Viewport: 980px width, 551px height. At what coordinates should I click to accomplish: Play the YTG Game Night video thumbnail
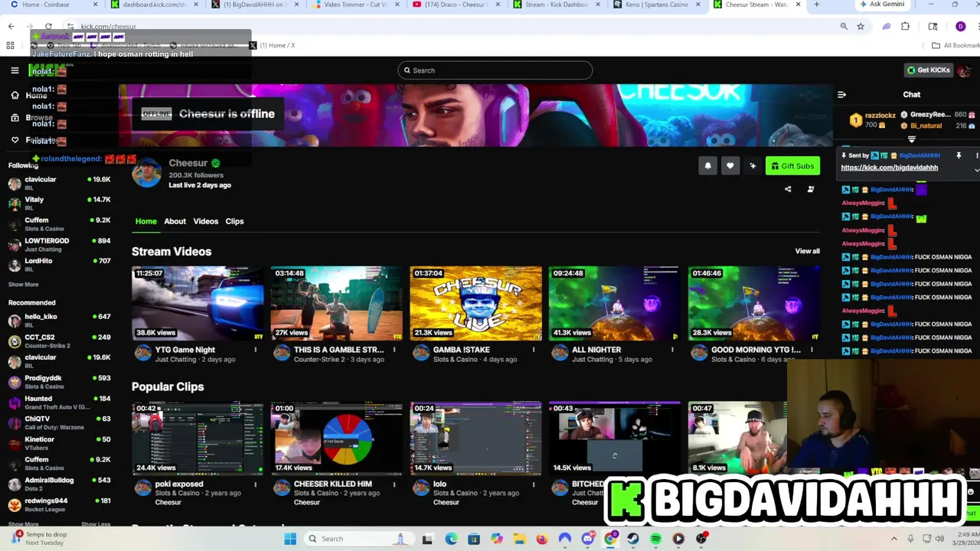coord(198,303)
